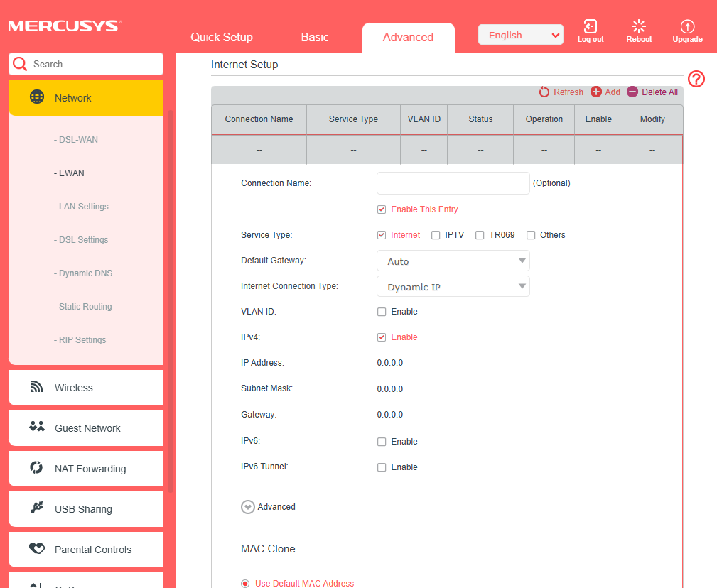Enable the IPv6 checkbox
717x588 pixels.
pyautogui.click(x=382, y=441)
